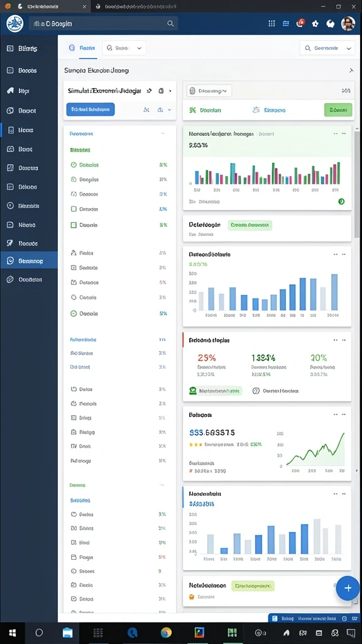Click the green line chart
The image size is (362, 644).
(315, 449)
